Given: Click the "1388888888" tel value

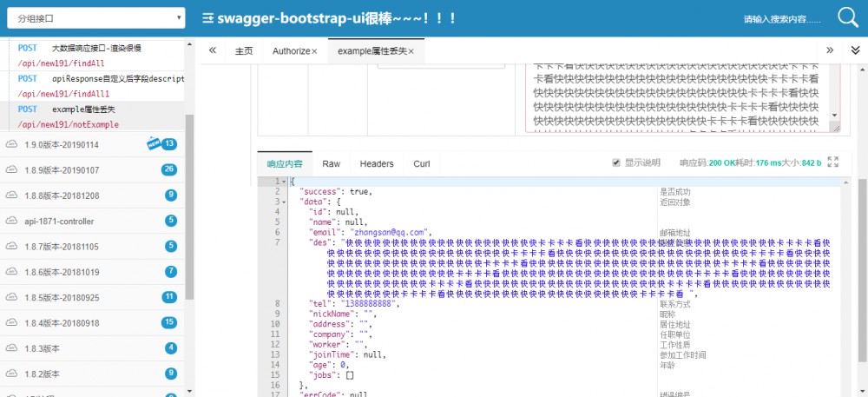Looking at the screenshot, I should click(369, 303).
